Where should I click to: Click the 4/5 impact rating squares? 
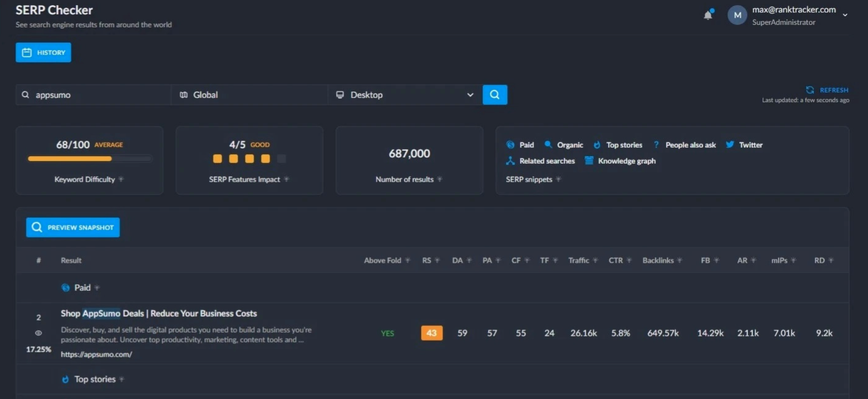pyautogui.click(x=249, y=159)
